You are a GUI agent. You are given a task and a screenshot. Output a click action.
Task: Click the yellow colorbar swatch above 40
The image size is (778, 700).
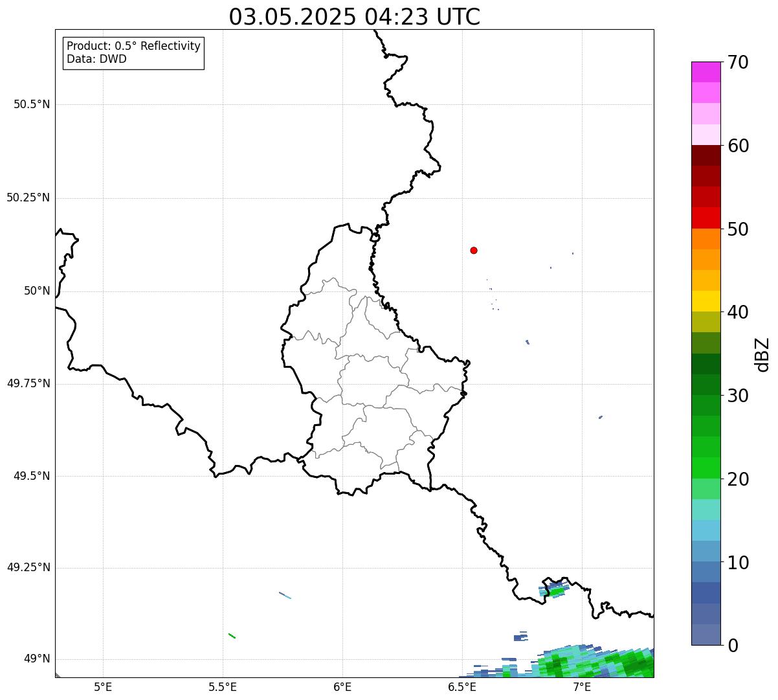coord(706,301)
